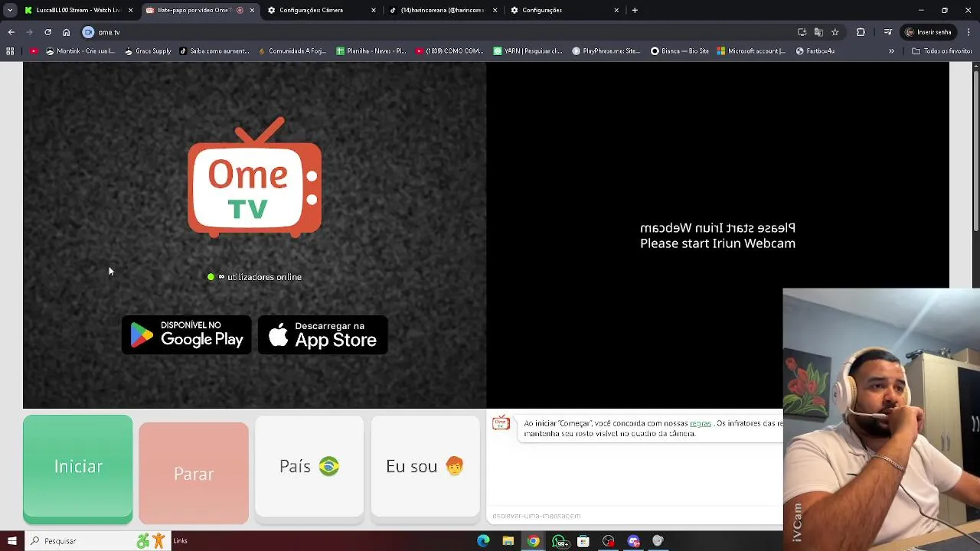Open Fastbox4u bookmark
The height and width of the screenshot is (551, 980).
pos(815,51)
